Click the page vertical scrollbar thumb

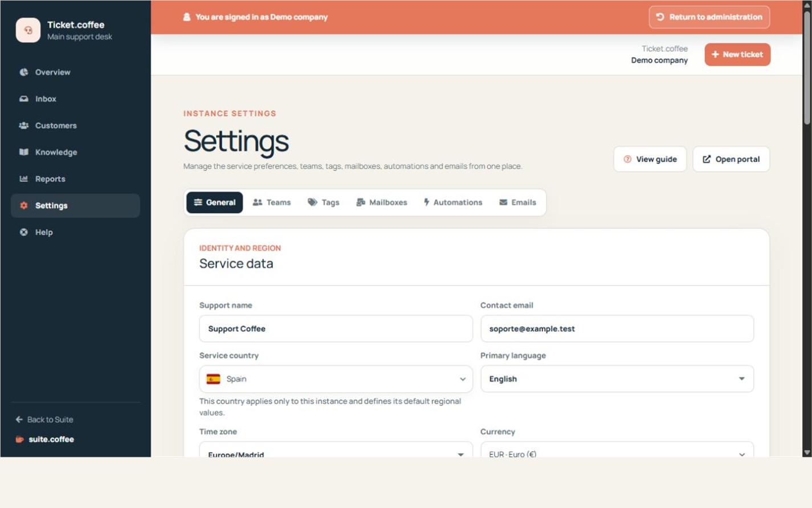tap(807, 67)
